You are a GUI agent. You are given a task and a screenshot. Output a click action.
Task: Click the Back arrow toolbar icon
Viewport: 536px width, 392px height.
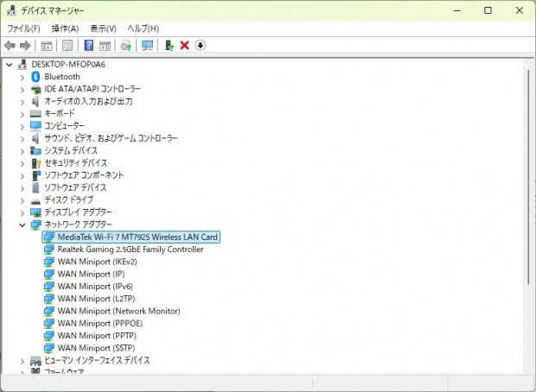point(10,46)
